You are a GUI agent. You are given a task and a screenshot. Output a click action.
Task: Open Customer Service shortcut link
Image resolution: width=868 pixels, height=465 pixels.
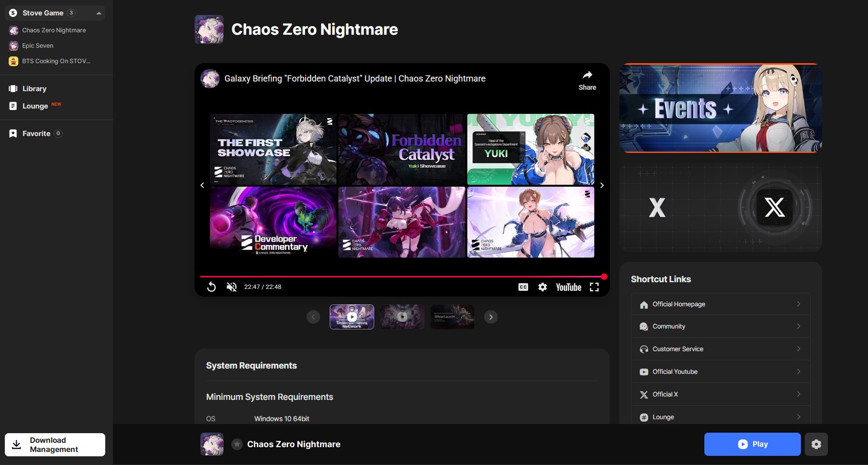[x=721, y=349]
